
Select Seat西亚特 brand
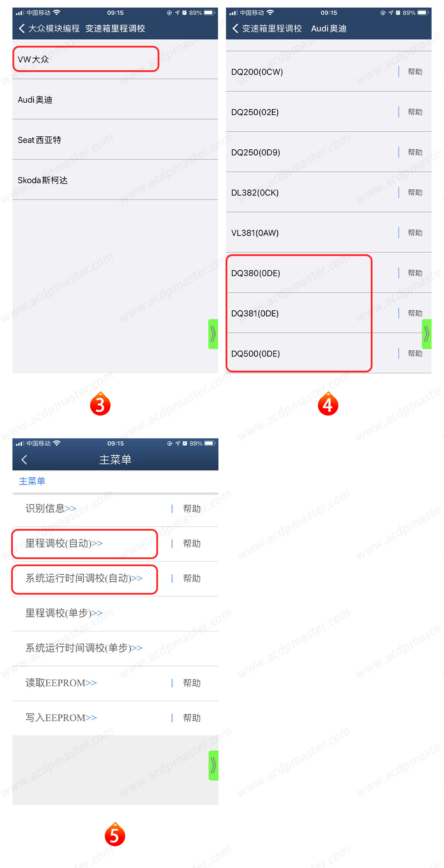[x=115, y=140]
